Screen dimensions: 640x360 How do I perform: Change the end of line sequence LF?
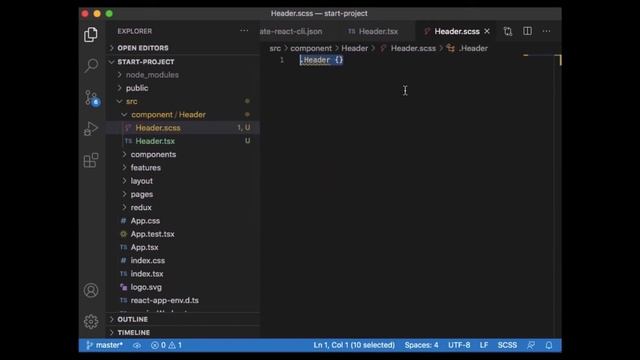(484, 345)
